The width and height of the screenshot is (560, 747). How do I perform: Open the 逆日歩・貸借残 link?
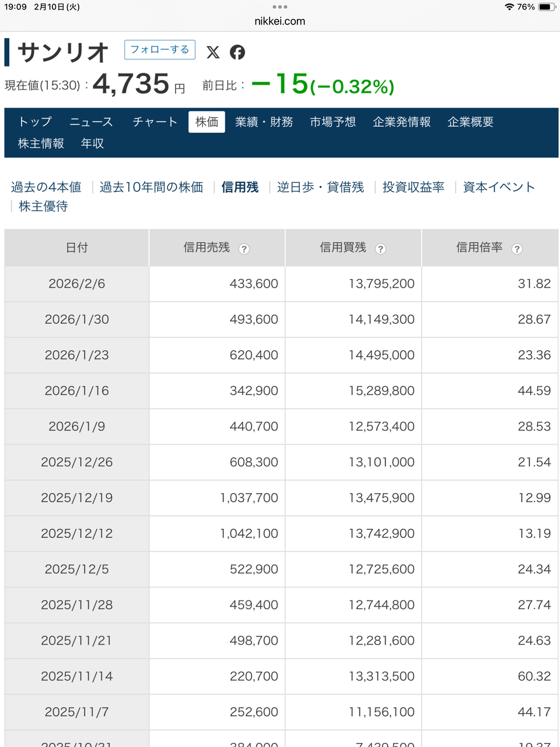(320, 187)
